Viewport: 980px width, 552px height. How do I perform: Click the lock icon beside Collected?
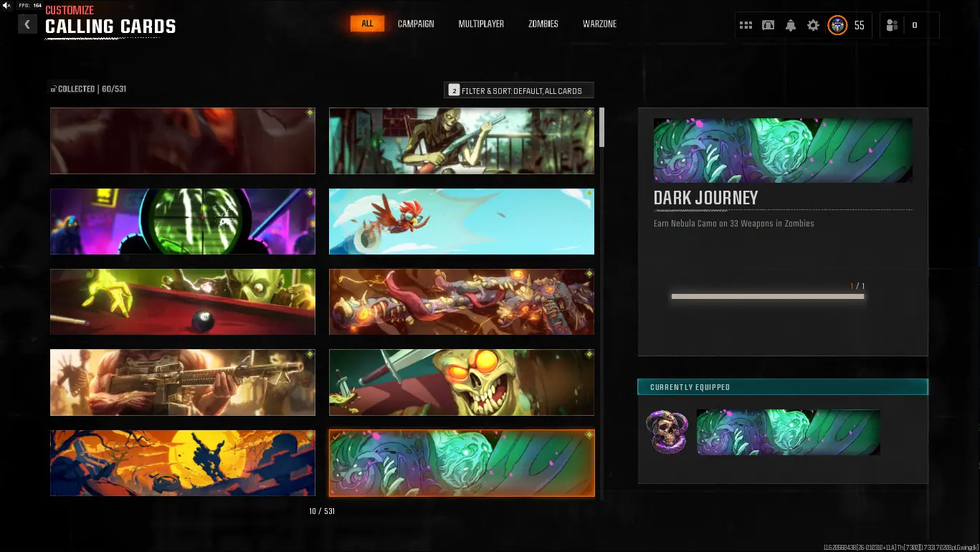coord(53,89)
